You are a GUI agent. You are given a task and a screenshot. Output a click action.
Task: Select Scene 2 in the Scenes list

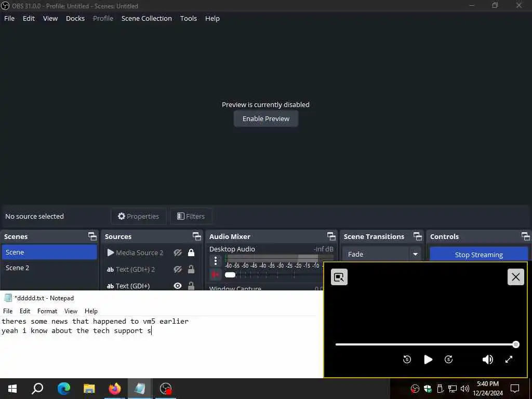pyautogui.click(x=49, y=268)
